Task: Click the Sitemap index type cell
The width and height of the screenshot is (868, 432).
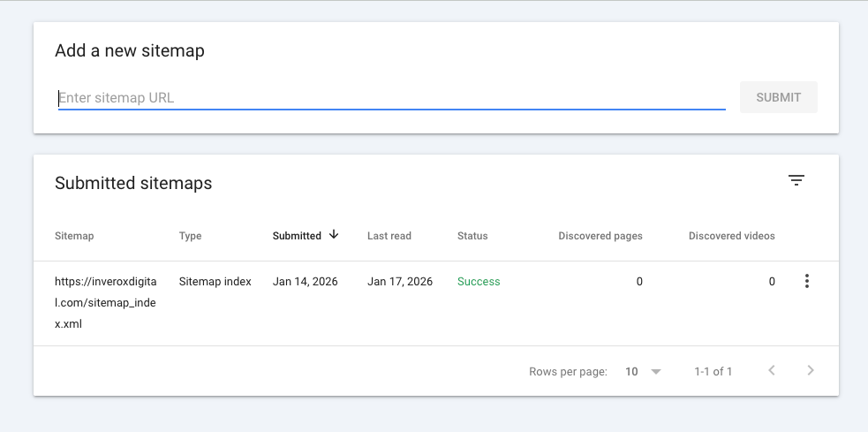Action: [215, 281]
